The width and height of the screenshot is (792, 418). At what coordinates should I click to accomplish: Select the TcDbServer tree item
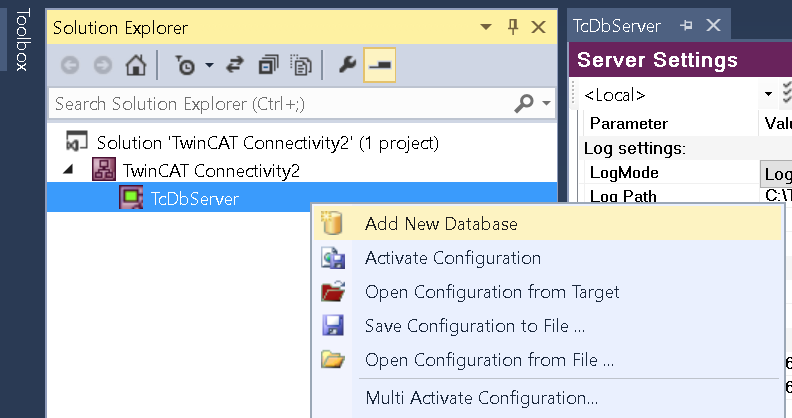[x=194, y=199]
